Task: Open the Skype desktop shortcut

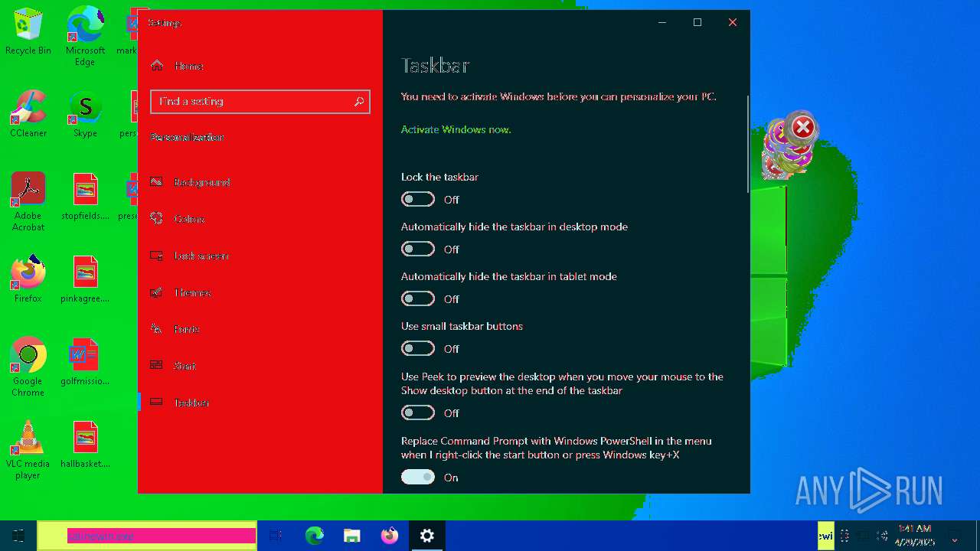Action: coord(85,114)
